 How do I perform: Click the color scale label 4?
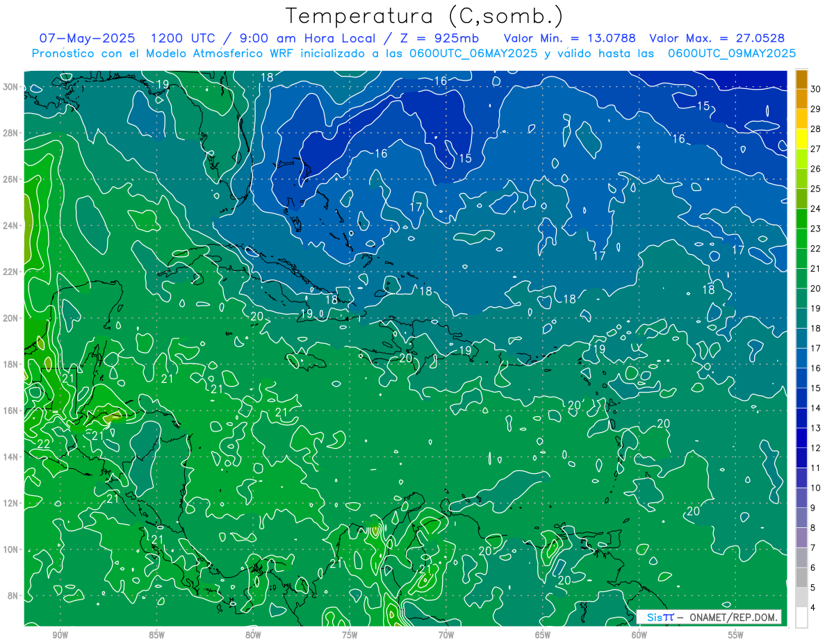click(x=814, y=608)
